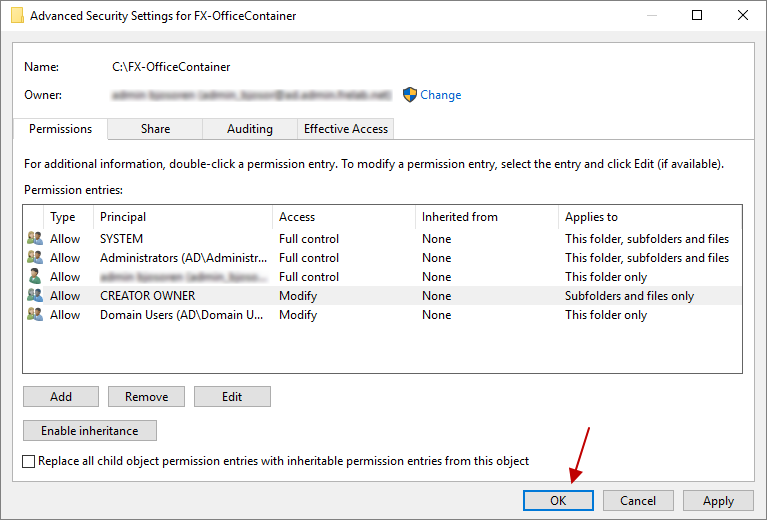Click the Change owner link
The height and width of the screenshot is (520, 767).
pos(441,95)
